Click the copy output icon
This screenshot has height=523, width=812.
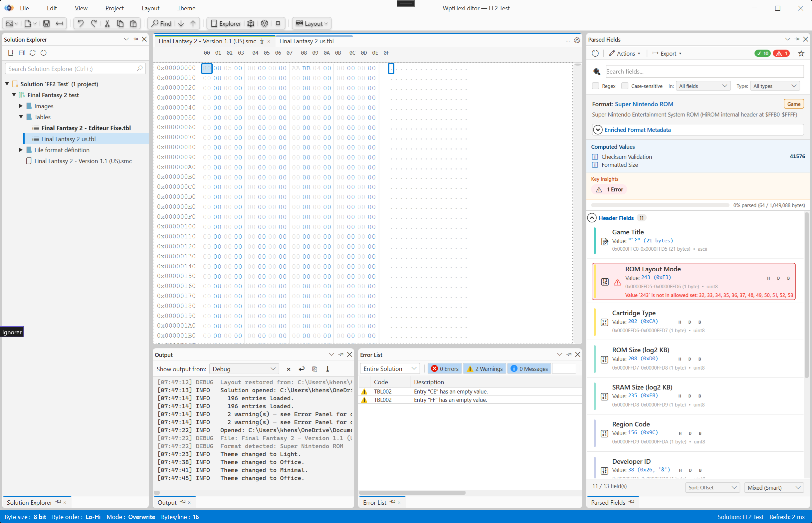(315, 369)
